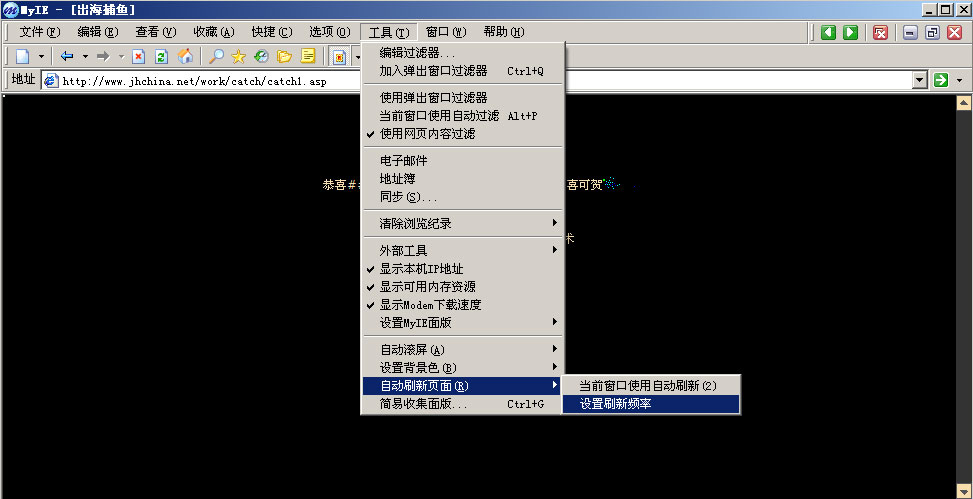The width and height of the screenshot is (973, 499).
Task: Switch to previous tab with green left arrow
Action: tap(828, 32)
